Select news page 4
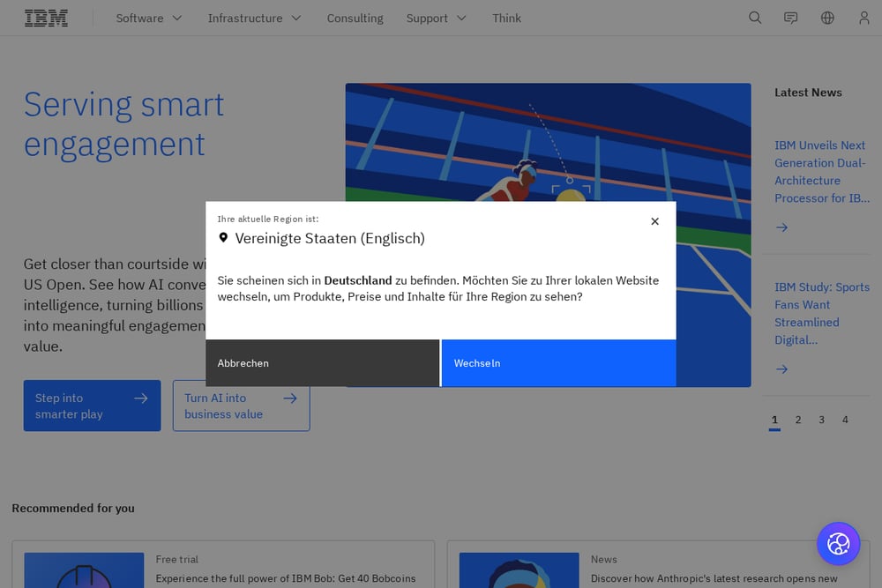The width and height of the screenshot is (882, 588). tap(845, 420)
